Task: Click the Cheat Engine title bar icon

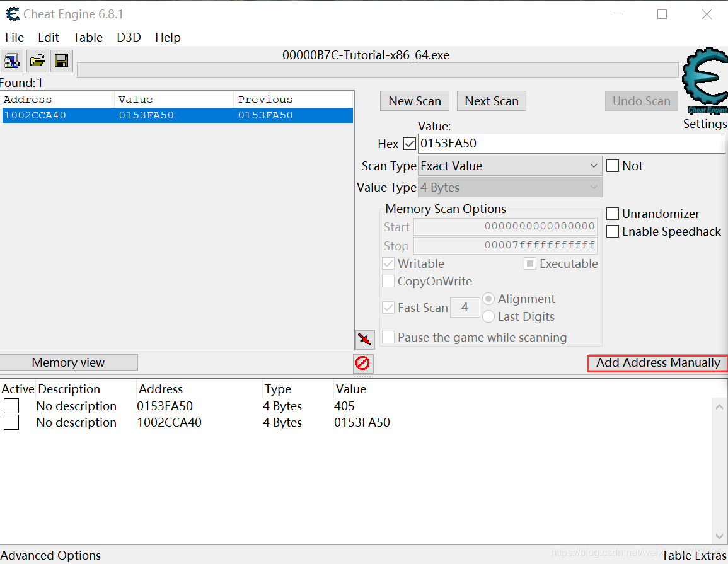Action: (x=13, y=14)
